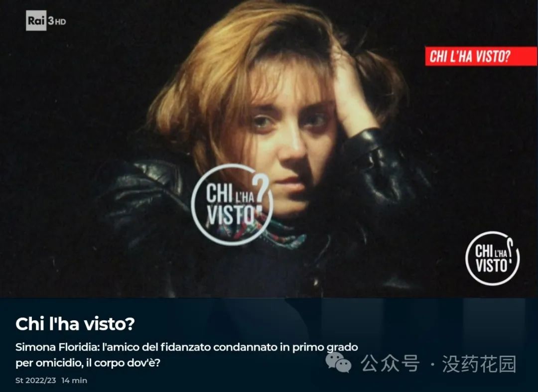
Task: Click the Rai 3 HD channel logo
Action: [x=46, y=20]
